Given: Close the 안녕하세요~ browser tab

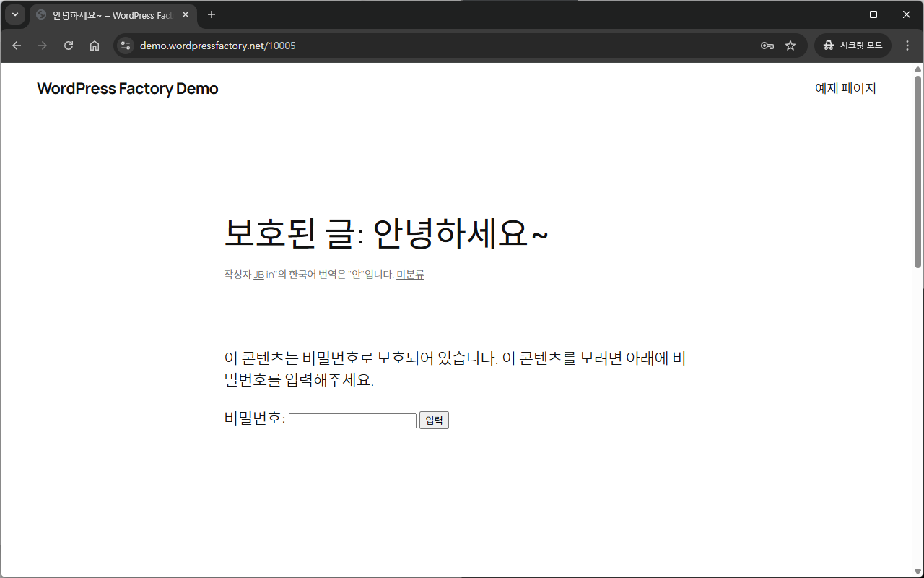Looking at the screenshot, I should pos(186,14).
